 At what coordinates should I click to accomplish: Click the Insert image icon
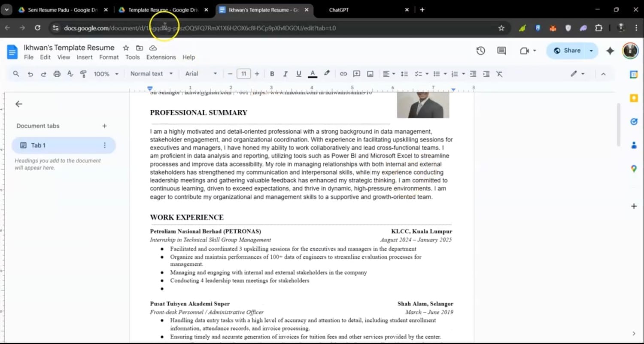pos(370,74)
